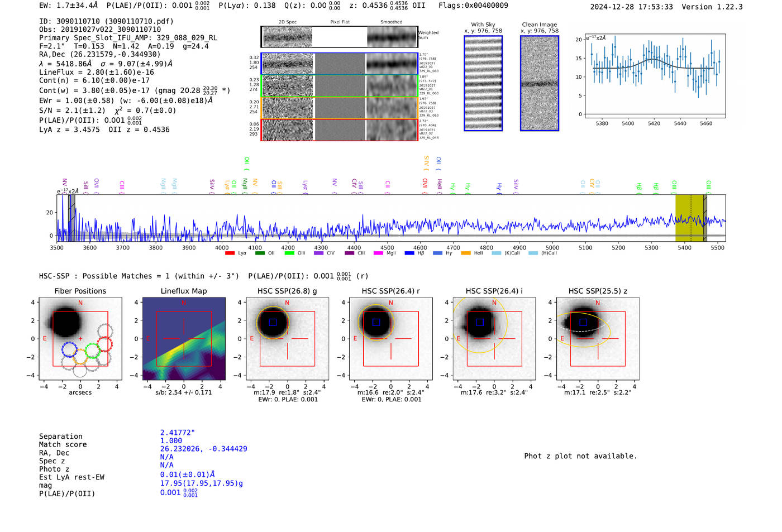Click the emission line Gaussian fit plot

(655, 75)
